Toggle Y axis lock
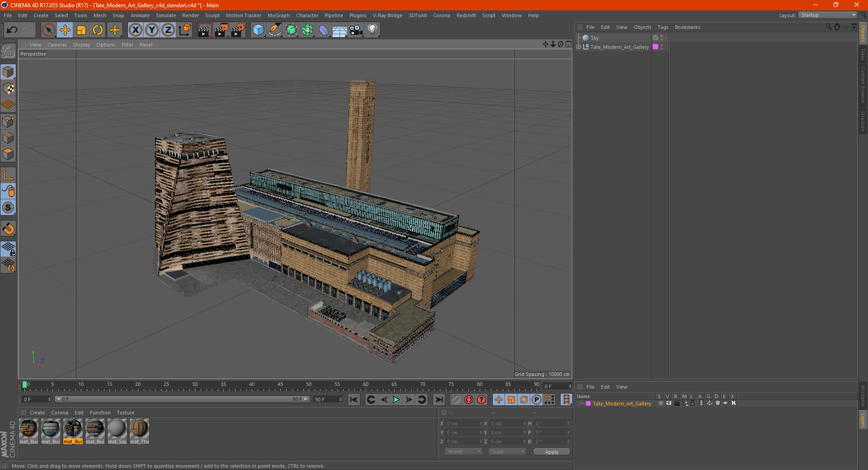Screen dimensions: 868x470 (x=152, y=30)
